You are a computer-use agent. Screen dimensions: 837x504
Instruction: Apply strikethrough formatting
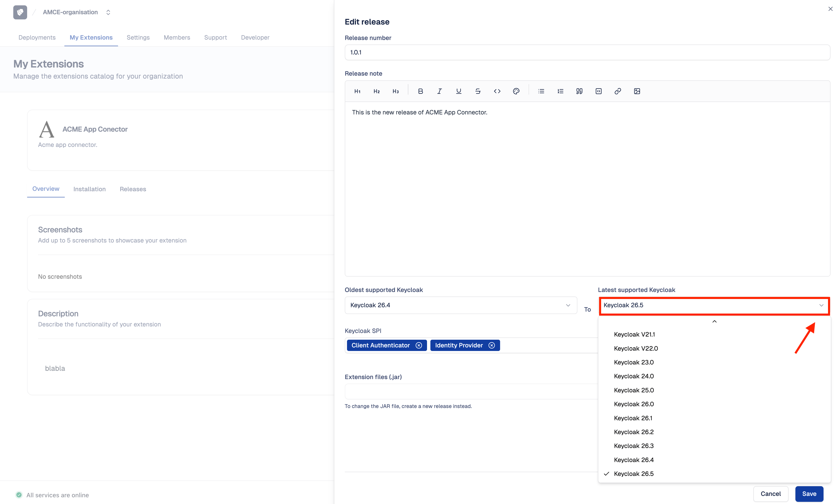pyautogui.click(x=478, y=91)
